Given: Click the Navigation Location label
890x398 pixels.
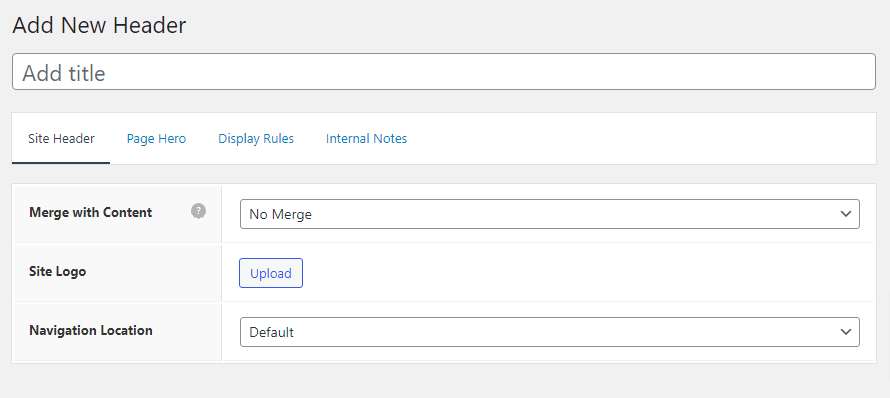Looking at the screenshot, I should 91,330.
